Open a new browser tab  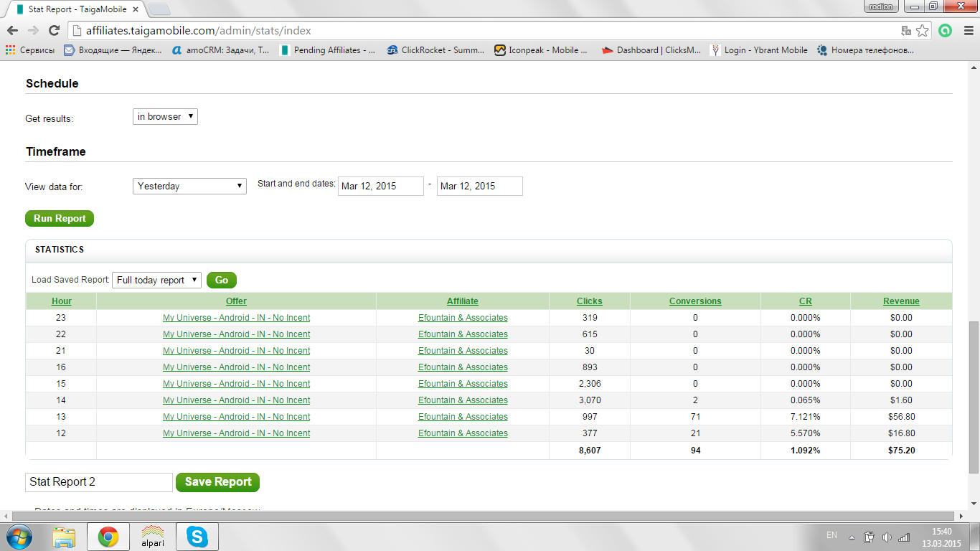click(x=158, y=9)
